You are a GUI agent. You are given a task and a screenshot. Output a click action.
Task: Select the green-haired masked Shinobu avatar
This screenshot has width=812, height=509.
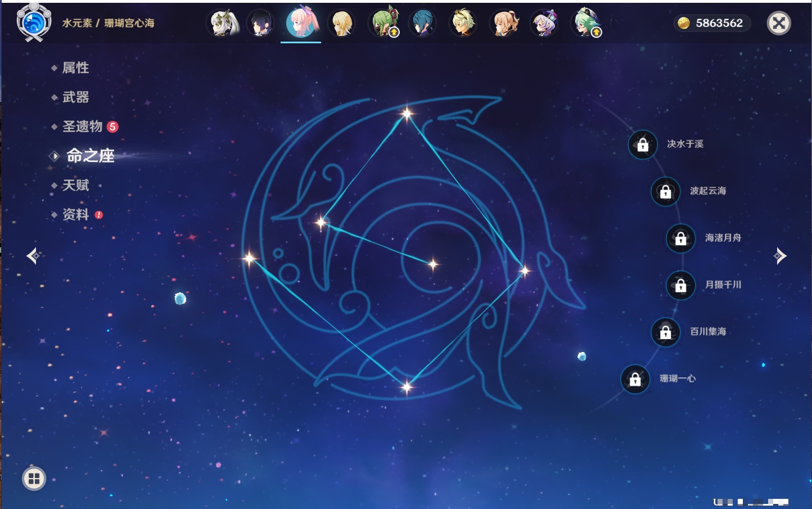[385, 23]
